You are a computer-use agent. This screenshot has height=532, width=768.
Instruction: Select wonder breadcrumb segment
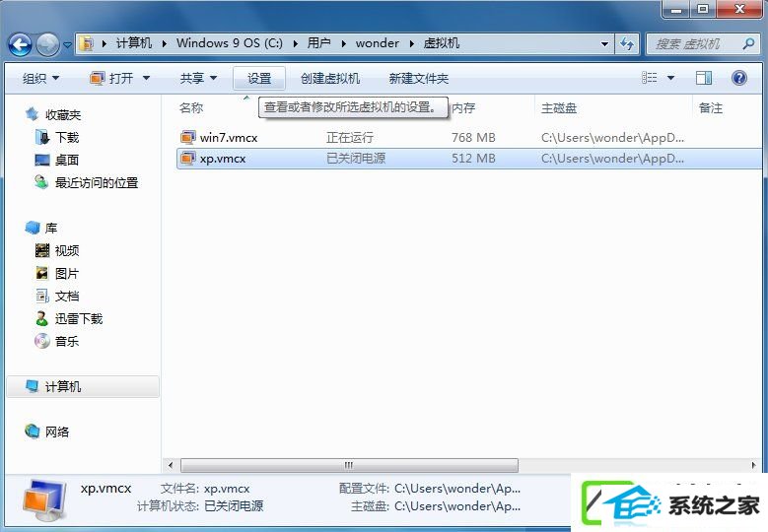(x=378, y=43)
